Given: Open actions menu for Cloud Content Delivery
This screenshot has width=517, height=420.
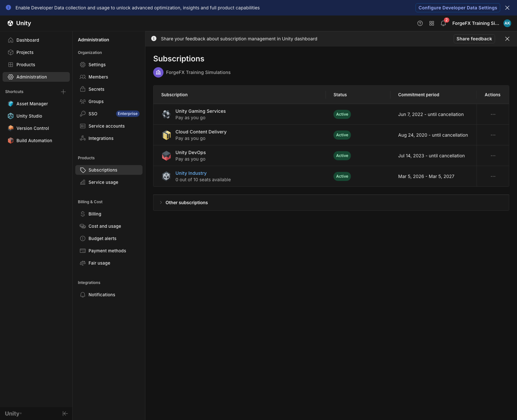Looking at the screenshot, I should pos(493,135).
